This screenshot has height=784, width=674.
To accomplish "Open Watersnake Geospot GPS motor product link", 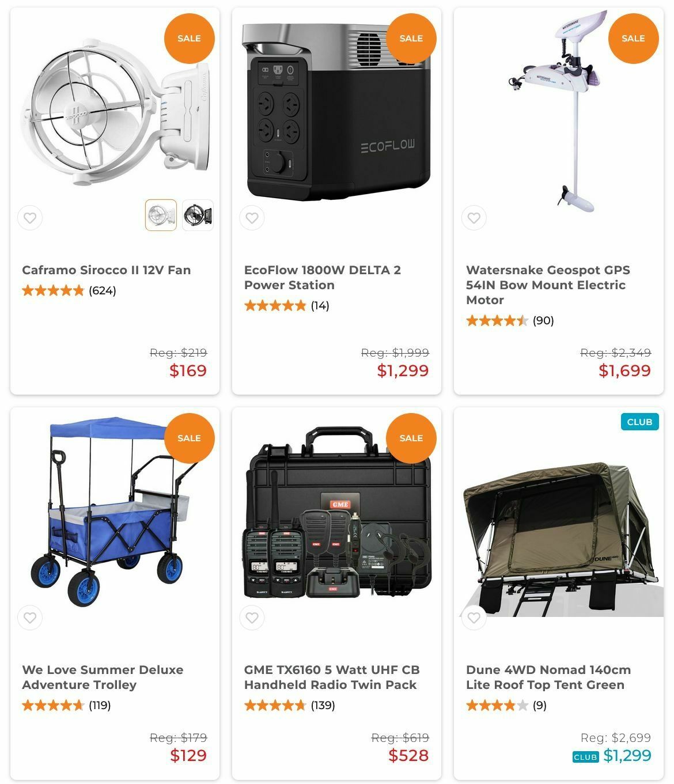I will [548, 285].
